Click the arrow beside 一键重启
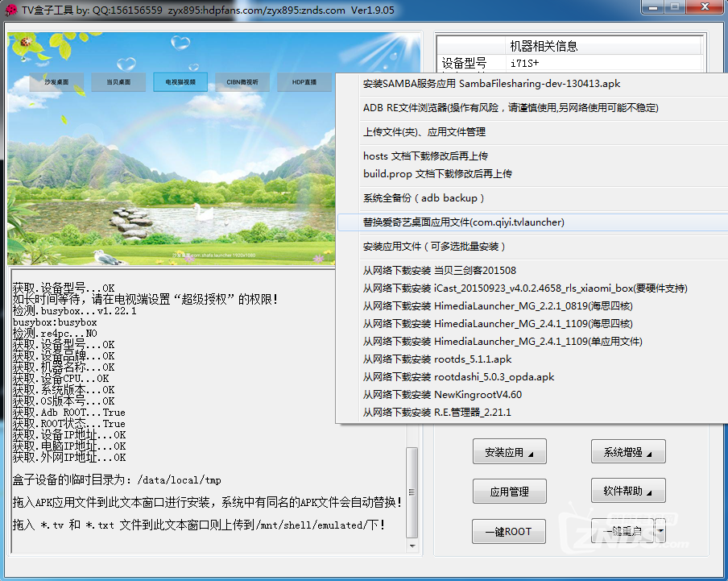 (660, 532)
